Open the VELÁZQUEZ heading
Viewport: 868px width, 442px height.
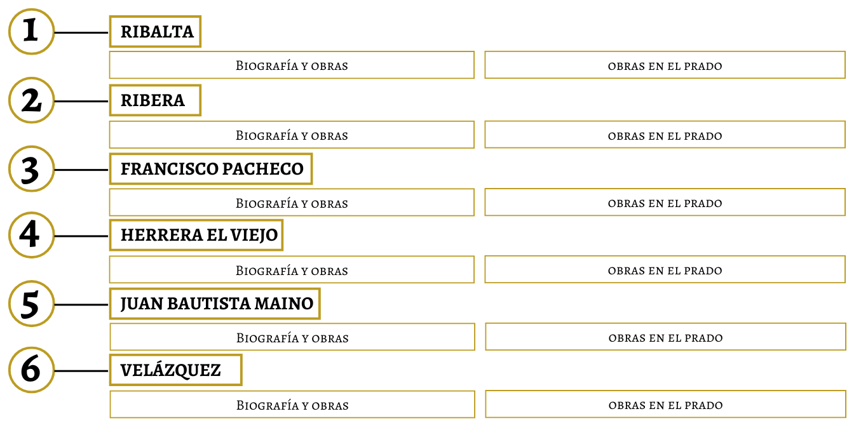pyautogui.click(x=176, y=370)
